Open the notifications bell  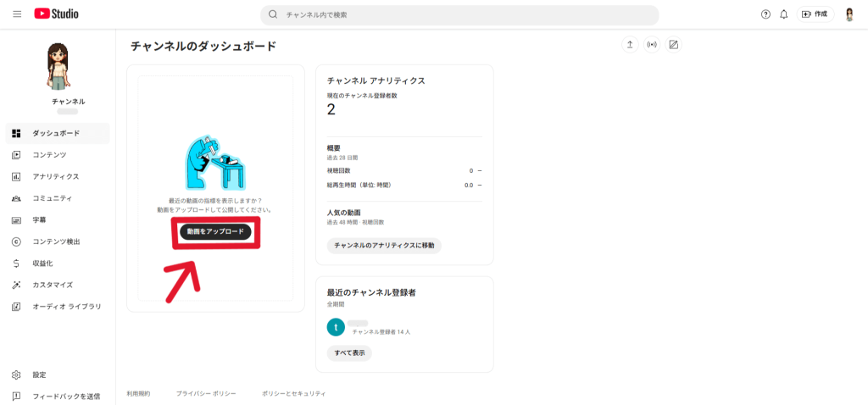tap(784, 14)
